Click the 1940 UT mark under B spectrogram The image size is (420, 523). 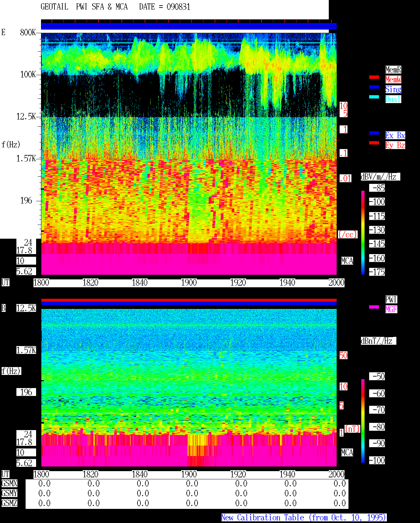click(x=287, y=474)
